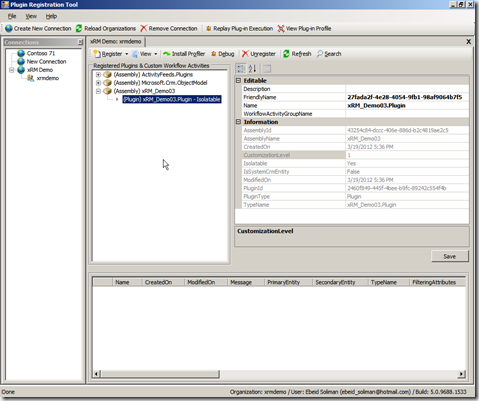Switch property grid to Categorized view

(x=241, y=69)
